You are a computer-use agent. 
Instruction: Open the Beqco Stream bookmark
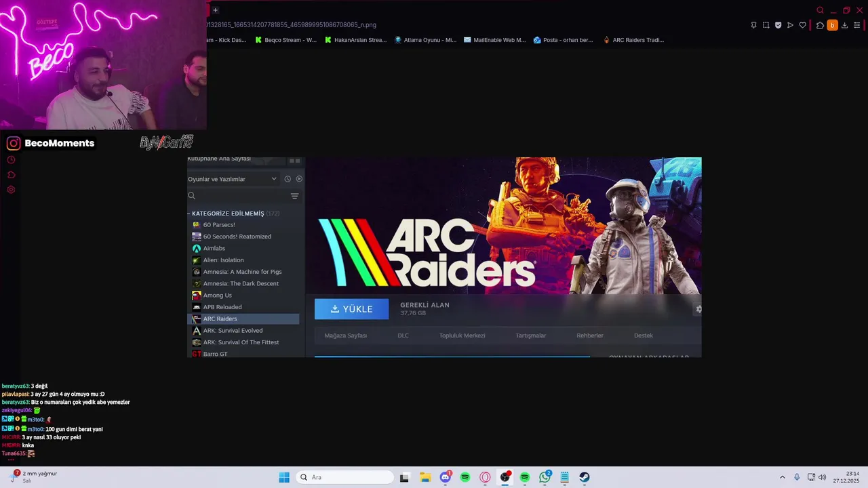coord(285,40)
